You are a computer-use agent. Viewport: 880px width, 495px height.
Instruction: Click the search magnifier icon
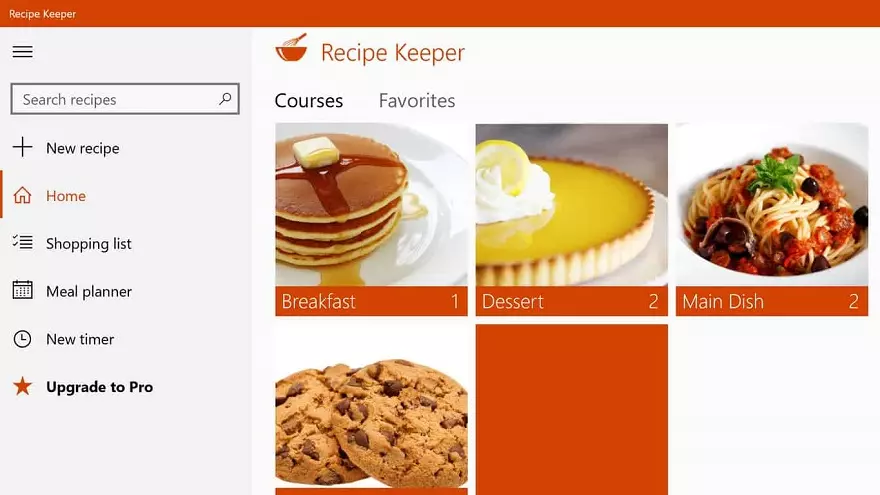click(x=225, y=99)
